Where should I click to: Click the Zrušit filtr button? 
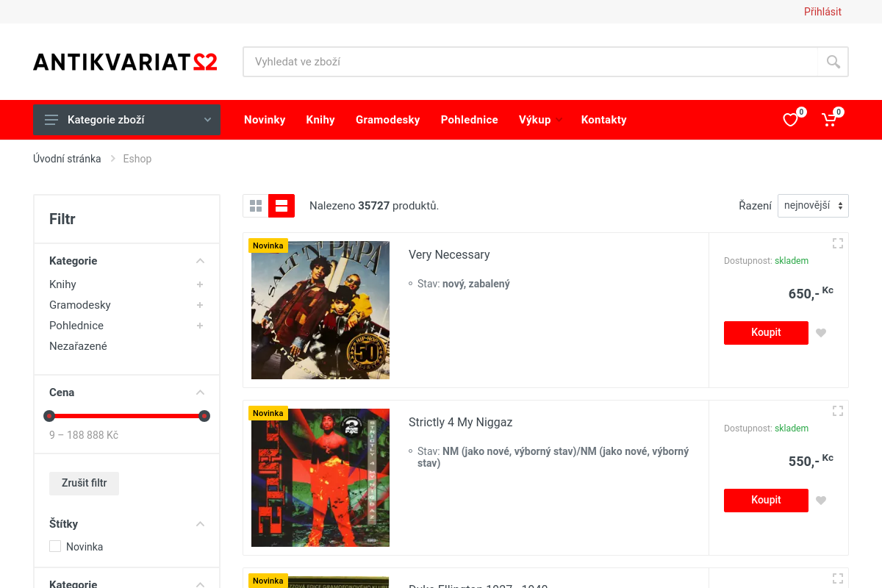(x=85, y=483)
